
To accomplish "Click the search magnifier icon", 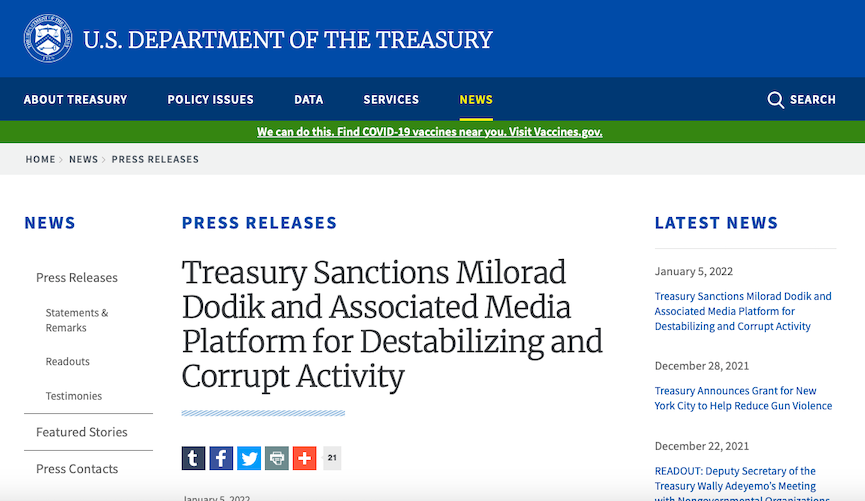I will coord(775,100).
